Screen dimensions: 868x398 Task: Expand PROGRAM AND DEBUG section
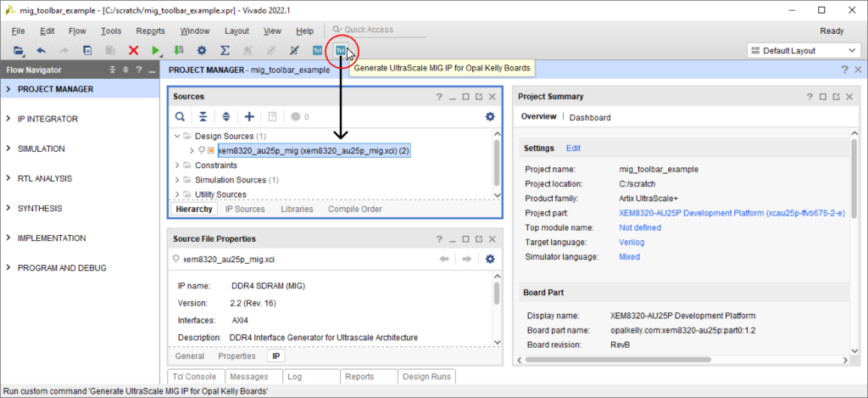click(8, 267)
